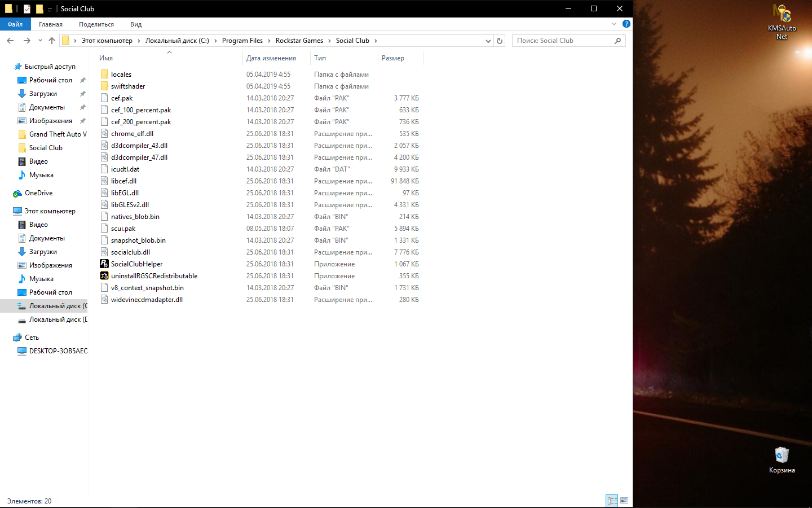Open the KMSAuto Net desktop icon
Image resolution: width=812 pixels, height=508 pixels.
point(782,23)
